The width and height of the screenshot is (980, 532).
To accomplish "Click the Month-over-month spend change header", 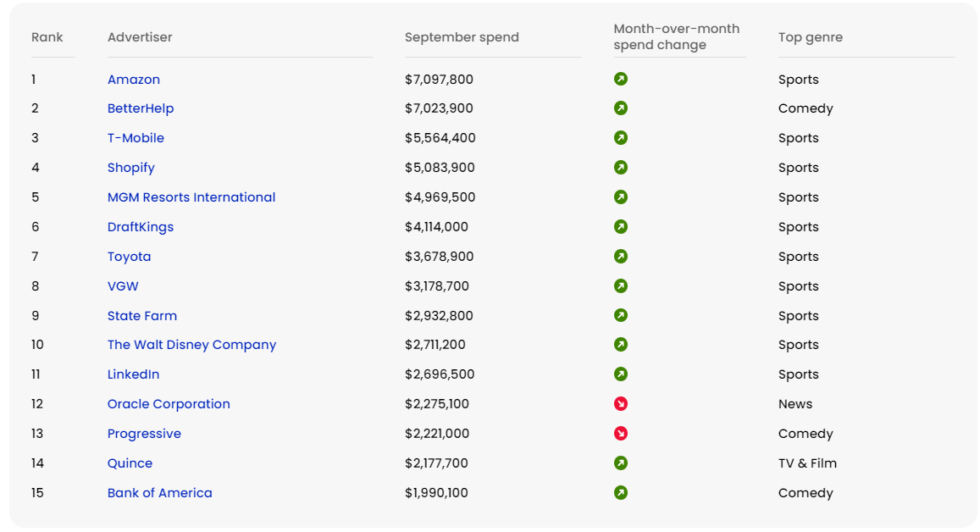I will click(x=676, y=36).
